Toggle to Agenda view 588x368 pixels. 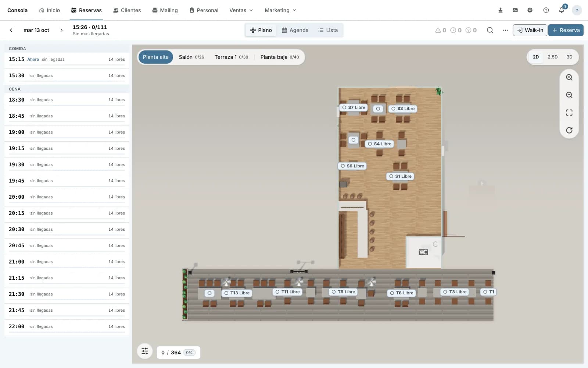tap(295, 30)
